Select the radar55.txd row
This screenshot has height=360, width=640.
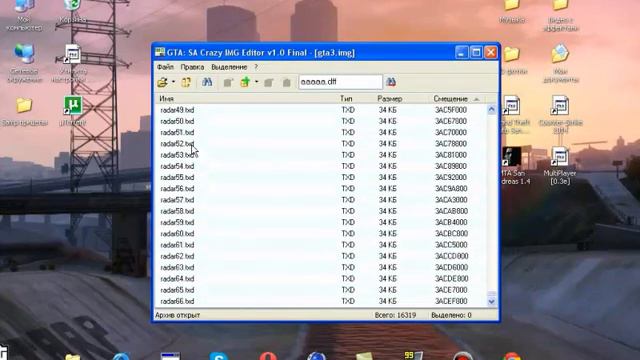point(321,178)
